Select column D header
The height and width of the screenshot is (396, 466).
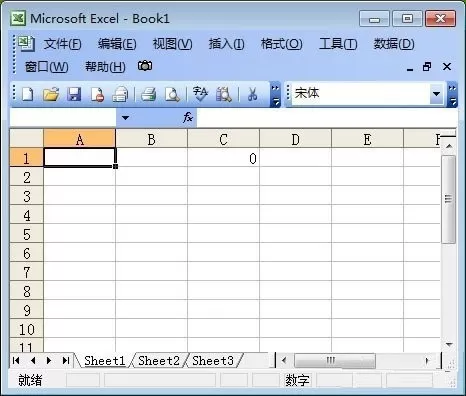[x=295, y=139]
